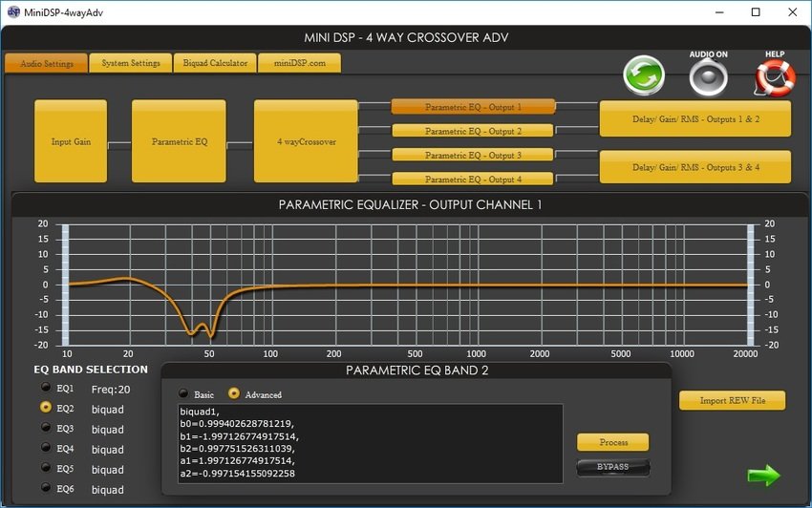Open the input Parametric EQ block
The height and width of the screenshot is (508, 812).
tap(180, 141)
